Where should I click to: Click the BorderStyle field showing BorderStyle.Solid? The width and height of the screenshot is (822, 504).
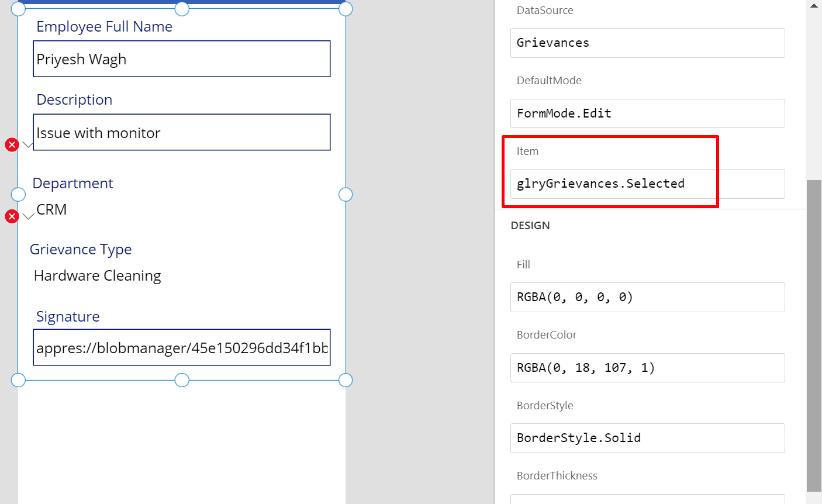pos(647,438)
